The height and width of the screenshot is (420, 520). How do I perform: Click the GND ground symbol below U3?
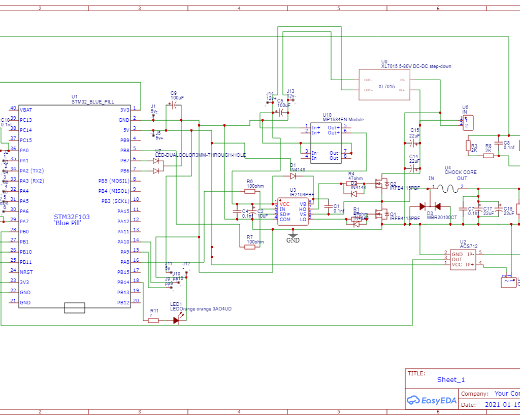pos(293,236)
